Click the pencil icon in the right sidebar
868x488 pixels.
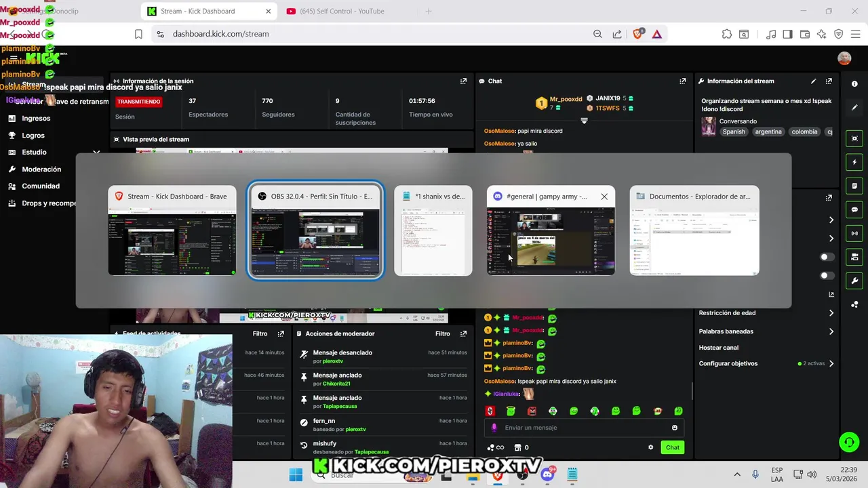[x=854, y=107]
